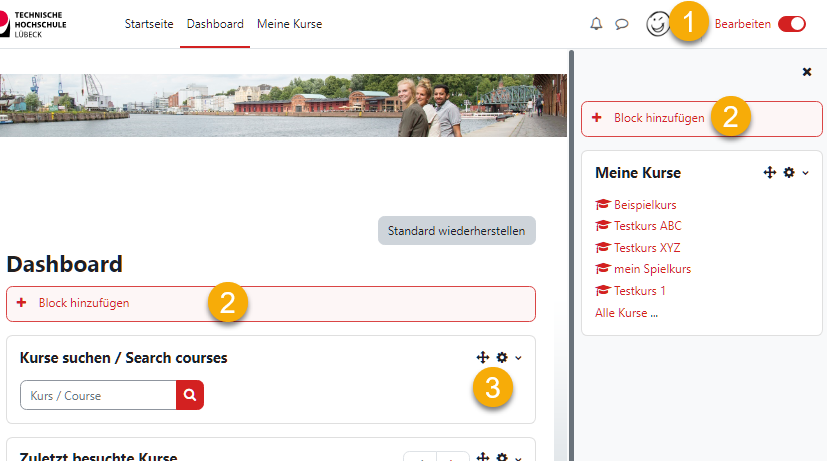
Task: Open the Beispielkurs course link
Action: pos(645,205)
